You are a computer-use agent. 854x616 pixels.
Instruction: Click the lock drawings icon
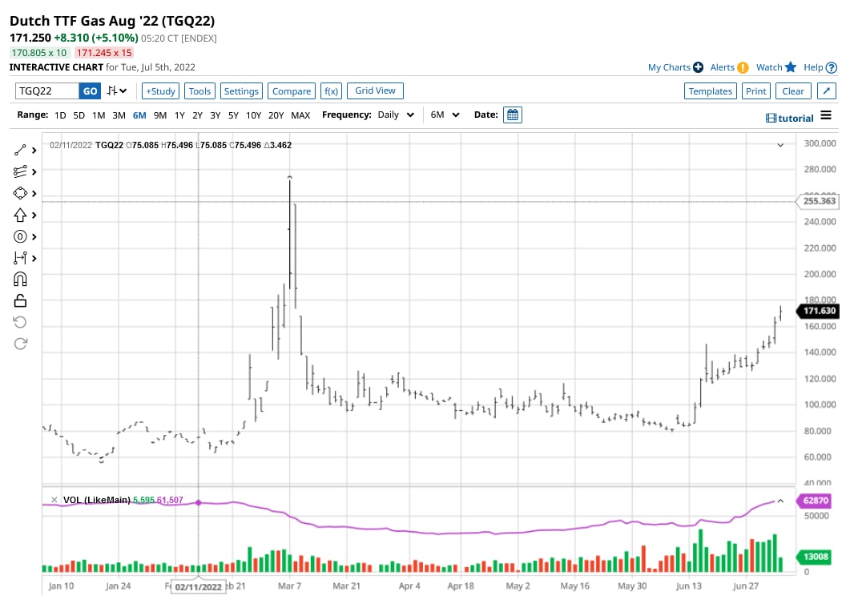pos(20,300)
